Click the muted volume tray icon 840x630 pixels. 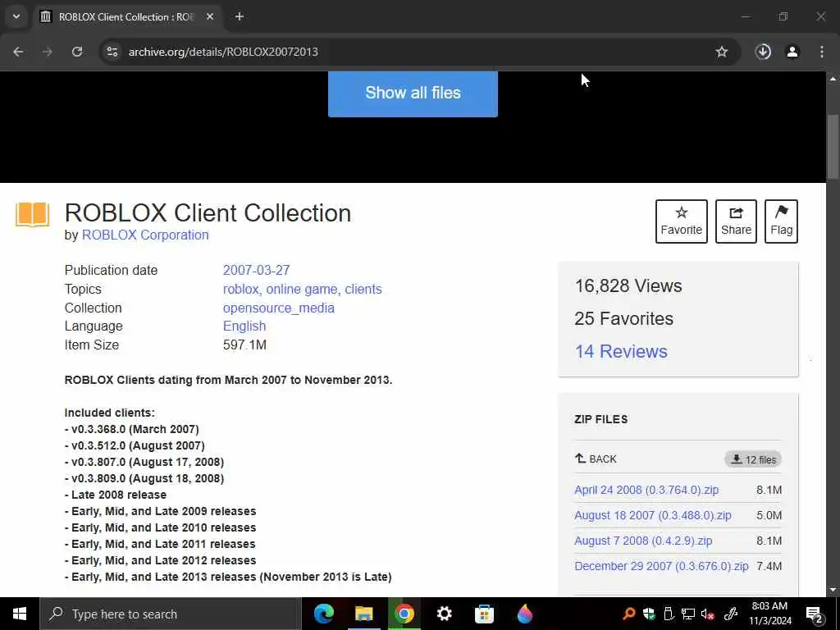click(708, 614)
